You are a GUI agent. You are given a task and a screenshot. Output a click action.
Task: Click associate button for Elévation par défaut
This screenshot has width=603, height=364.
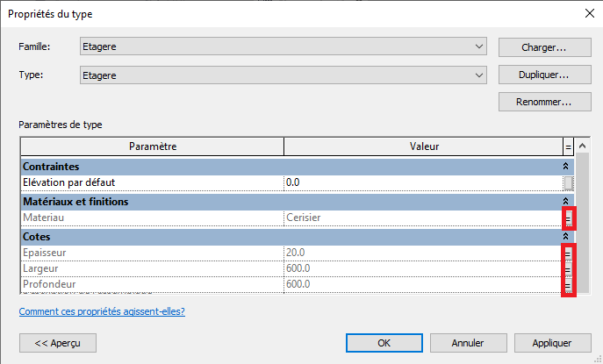568,182
